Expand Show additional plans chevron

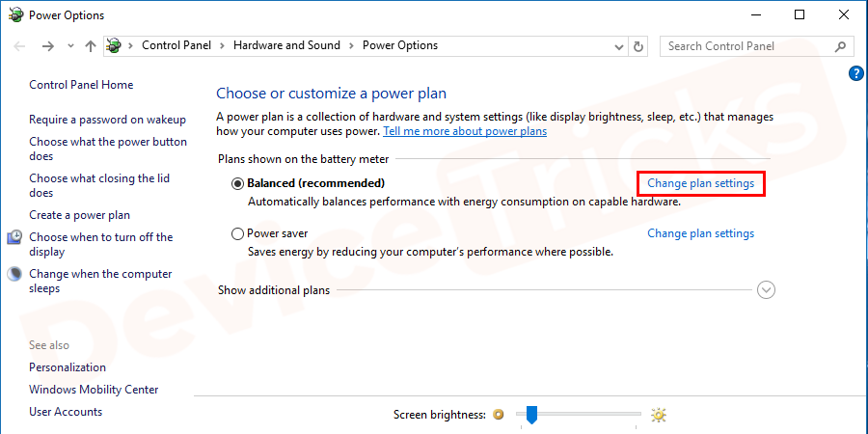[x=767, y=289]
